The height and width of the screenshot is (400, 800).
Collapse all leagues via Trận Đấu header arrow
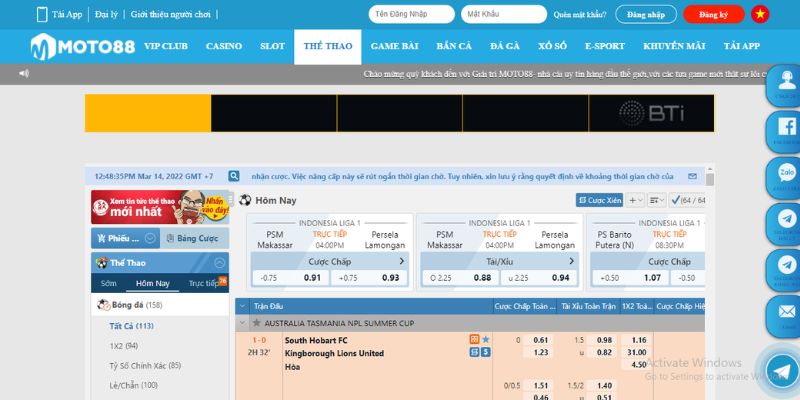point(242,306)
